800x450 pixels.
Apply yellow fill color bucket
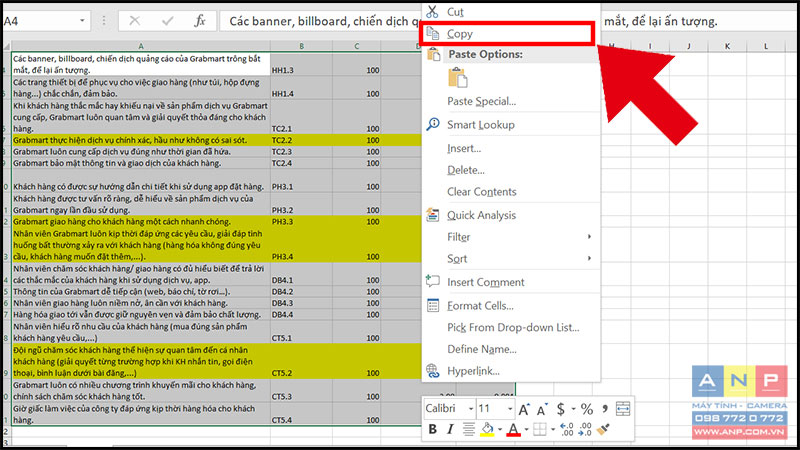pyautogui.click(x=487, y=429)
